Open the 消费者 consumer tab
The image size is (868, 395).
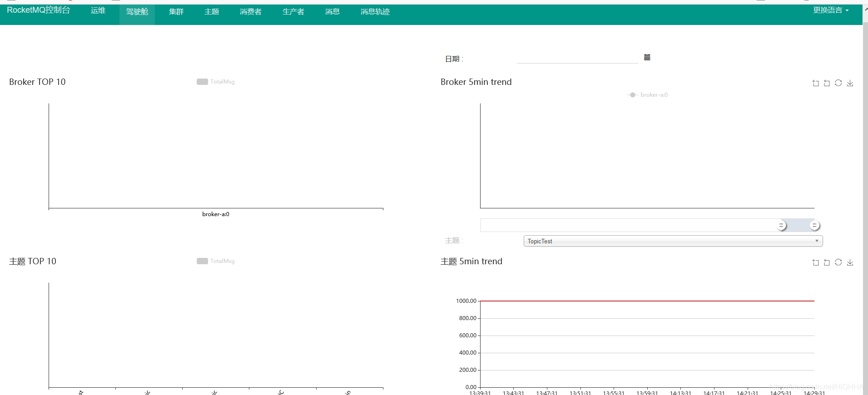pyautogui.click(x=251, y=12)
